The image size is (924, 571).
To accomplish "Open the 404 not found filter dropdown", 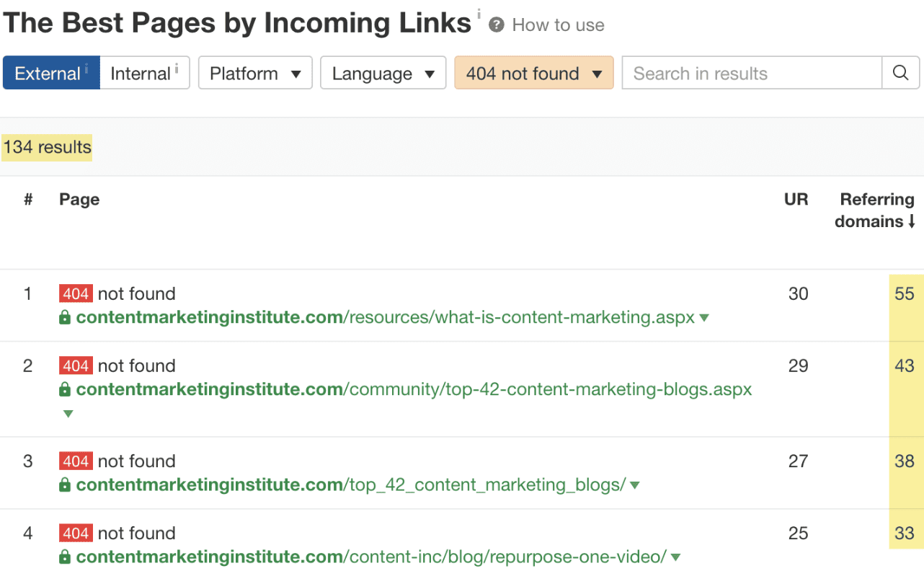I will pyautogui.click(x=533, y=73).
